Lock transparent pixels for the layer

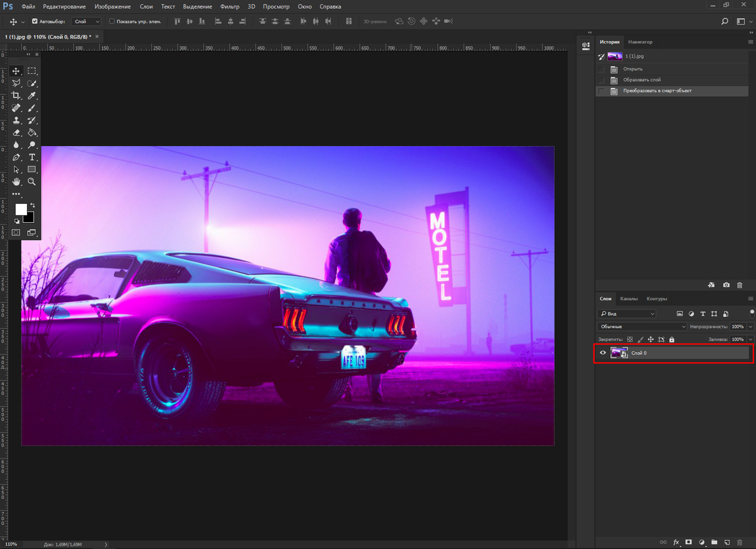click(x=629, y=339)
